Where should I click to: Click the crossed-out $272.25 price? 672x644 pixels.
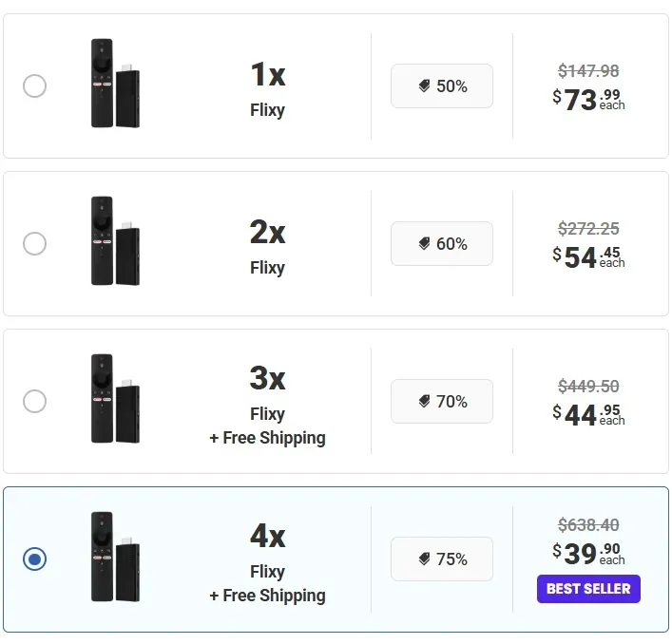(x=588, y=229)
